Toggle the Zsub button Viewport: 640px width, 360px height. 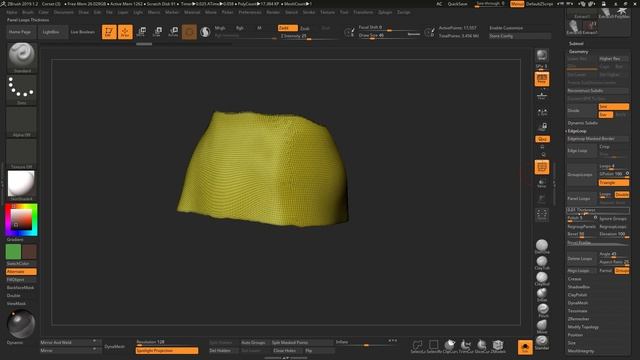coord(305,28)
